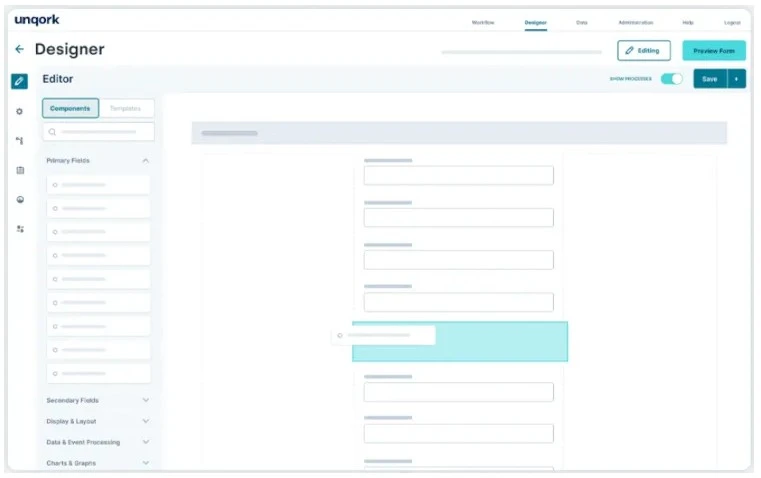The height and width of the screenshot is (478, 761).
Task: Expand the Charts & Graphs section
Action: pyautogui.click(x=146, y=463)
